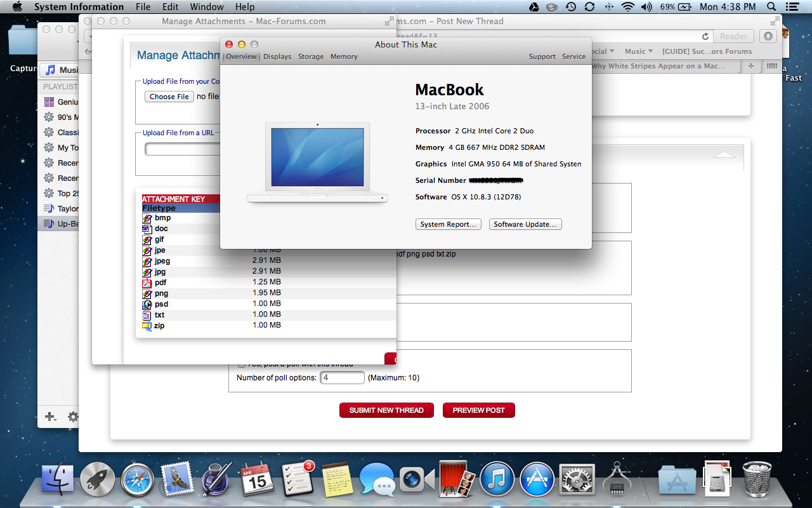This screenshot has width=812, height=508.
Task: Click the volume speaker menu bar icon
Action: point(646,7)
